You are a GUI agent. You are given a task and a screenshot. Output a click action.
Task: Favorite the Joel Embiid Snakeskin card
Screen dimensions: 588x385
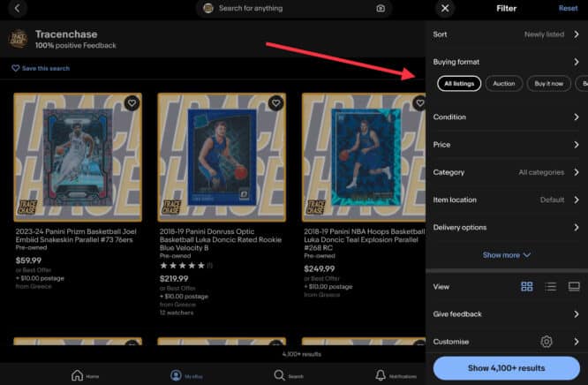point(132,103)
